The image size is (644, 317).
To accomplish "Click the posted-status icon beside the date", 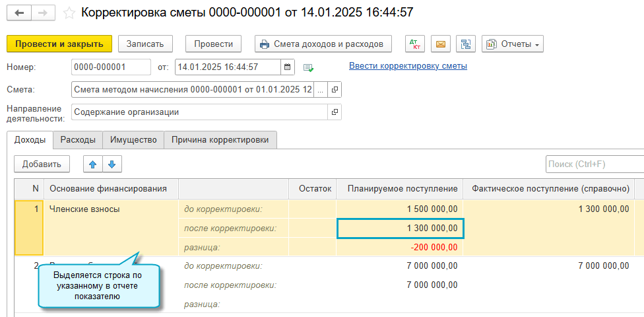I will (308, 67).
